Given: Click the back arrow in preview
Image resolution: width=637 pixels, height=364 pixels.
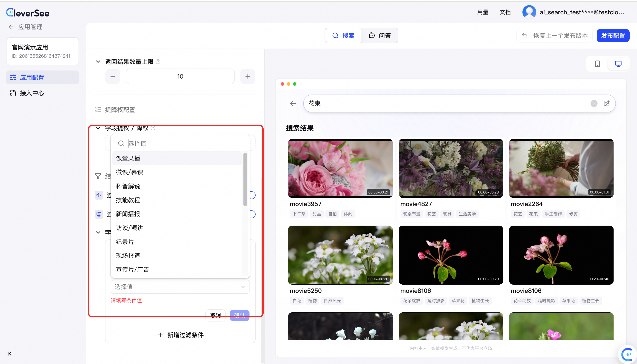Looking at the screenshot, I should (293, 103).
